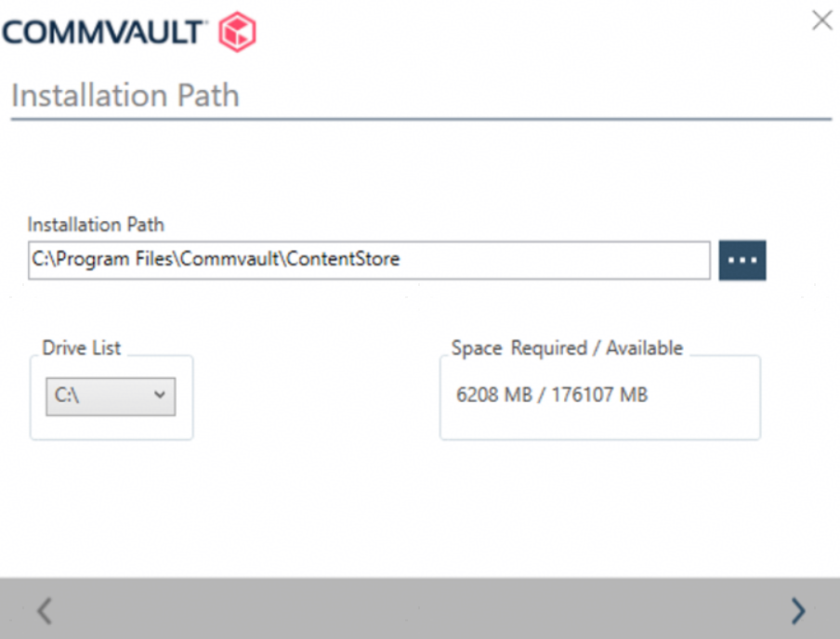The width and height of the screenshot is (840, 639).
Task: Click the 176107 MB available space value
Action: pos(599,396)
